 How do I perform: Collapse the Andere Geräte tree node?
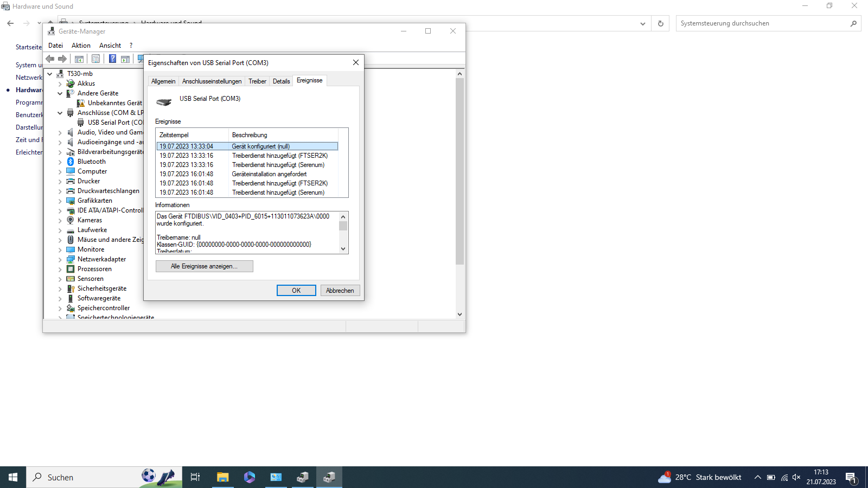(x=60, y=93)
